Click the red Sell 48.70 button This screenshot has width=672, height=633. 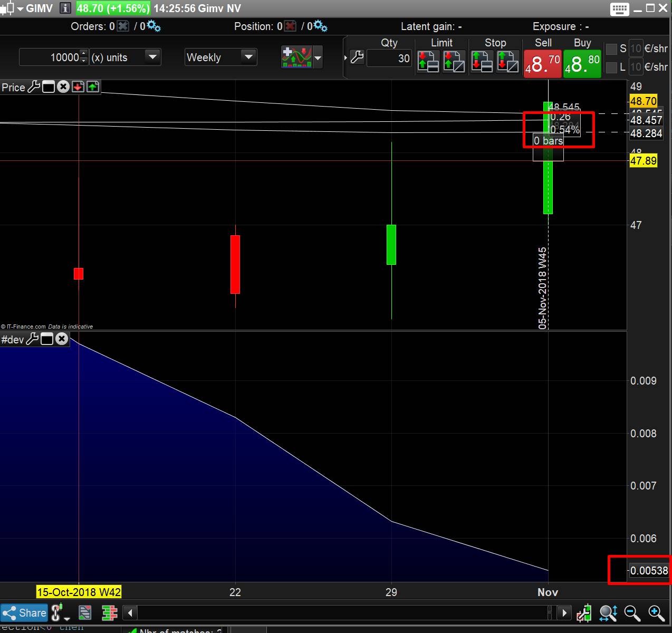542,64
